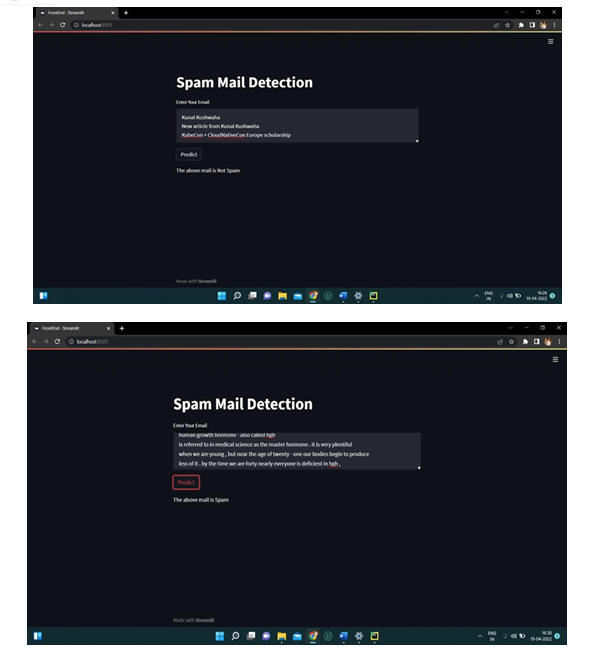The image size is (590, 657).
Task: Open the hamburger menu in the lower window
Action: coord(555,360)
